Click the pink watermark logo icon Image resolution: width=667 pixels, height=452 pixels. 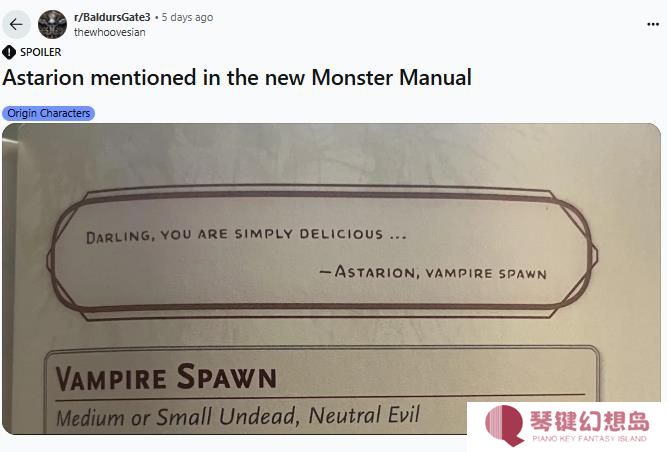505,425
